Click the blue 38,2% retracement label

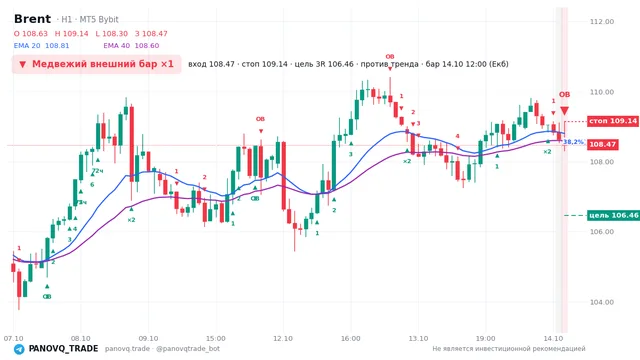[573, 142]
